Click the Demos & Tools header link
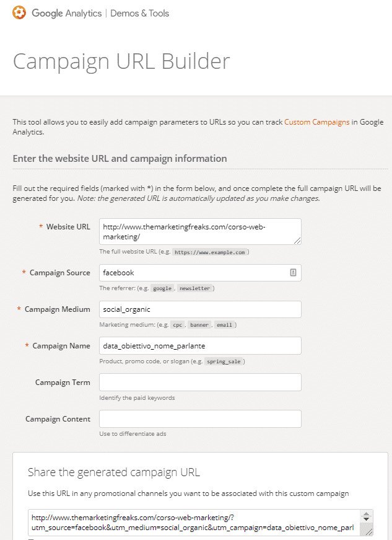 [139, 13]
